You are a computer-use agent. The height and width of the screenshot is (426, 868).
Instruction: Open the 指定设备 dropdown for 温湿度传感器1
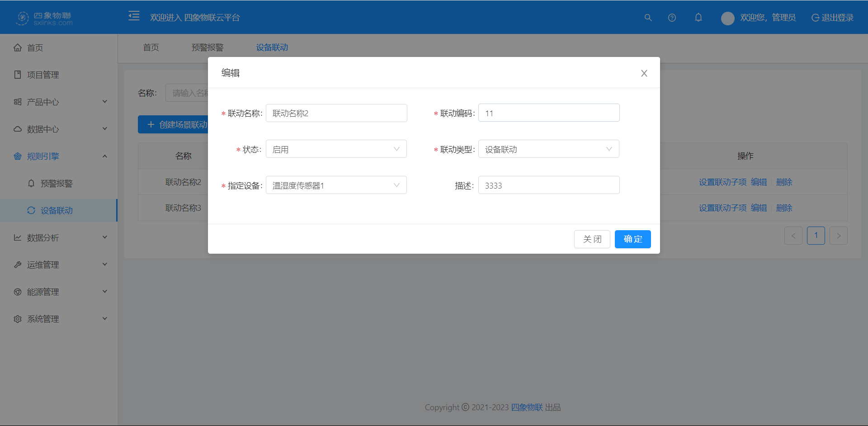point(336,185)
